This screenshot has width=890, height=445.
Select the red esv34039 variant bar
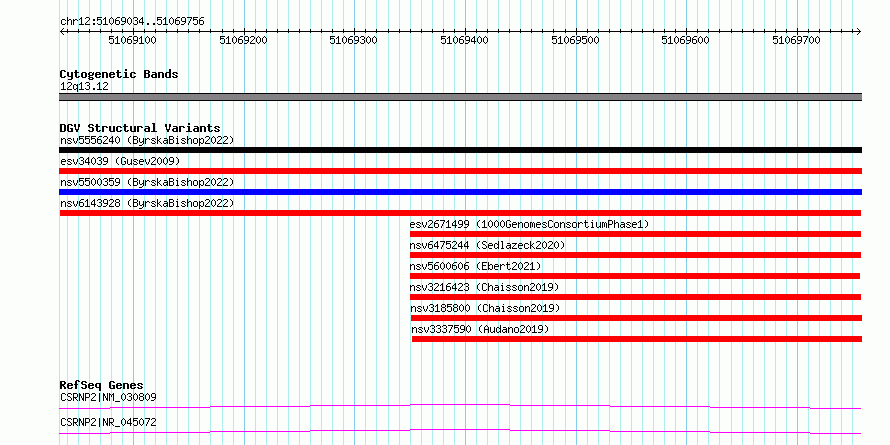(461, 171)
